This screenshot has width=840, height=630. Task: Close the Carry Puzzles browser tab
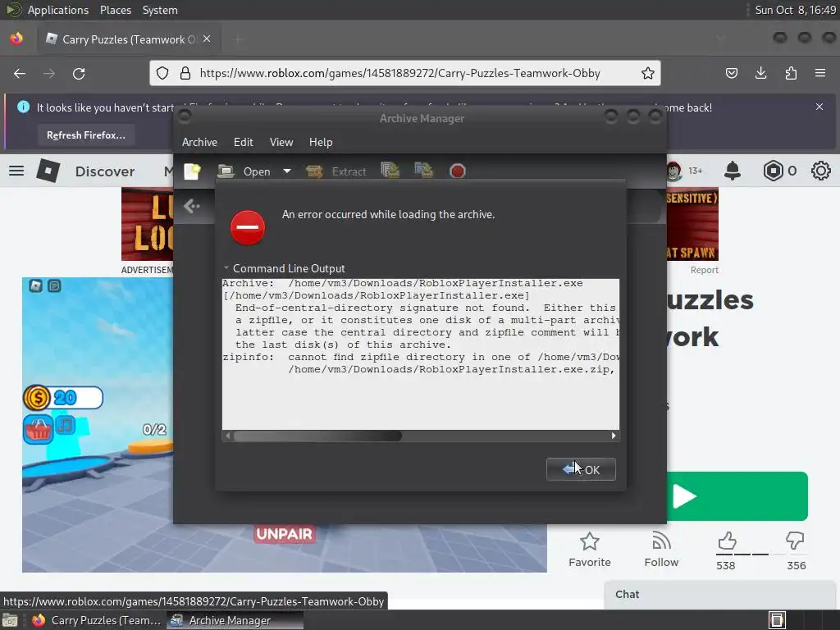point(207,39)
